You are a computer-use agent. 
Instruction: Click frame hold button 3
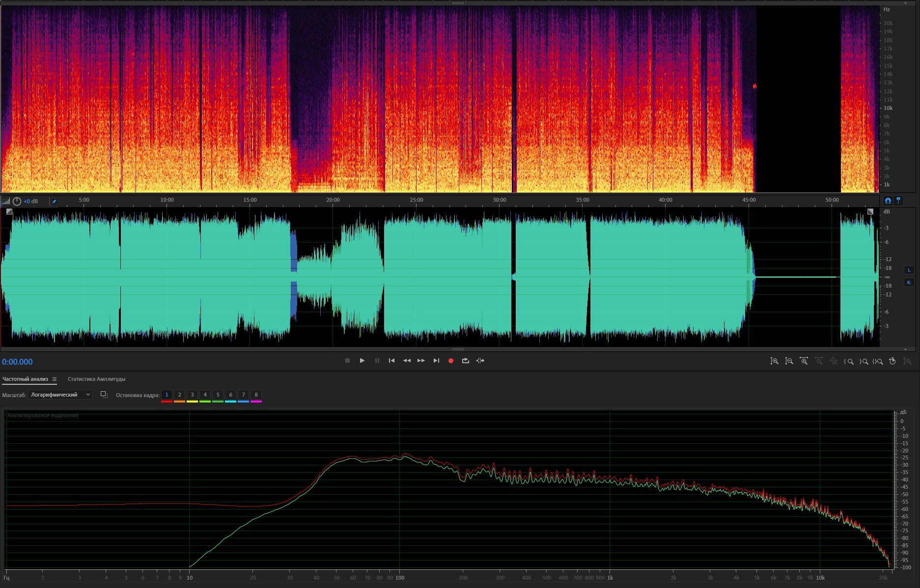192,395
